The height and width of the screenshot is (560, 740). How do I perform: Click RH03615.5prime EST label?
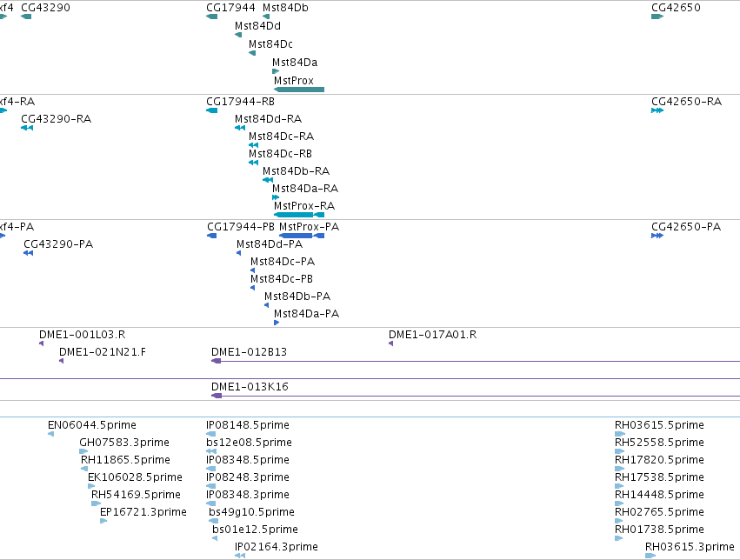pyautogui.click(x=659, y=425)
